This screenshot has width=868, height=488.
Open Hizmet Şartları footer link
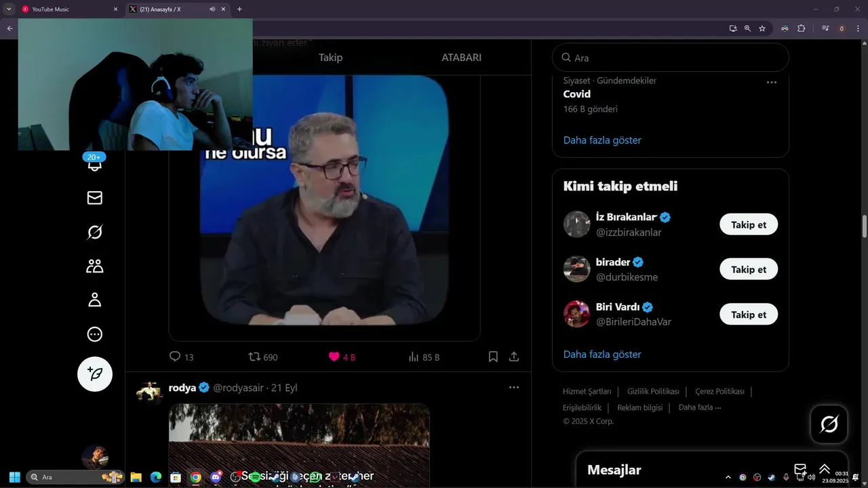[x=587, y=392]
